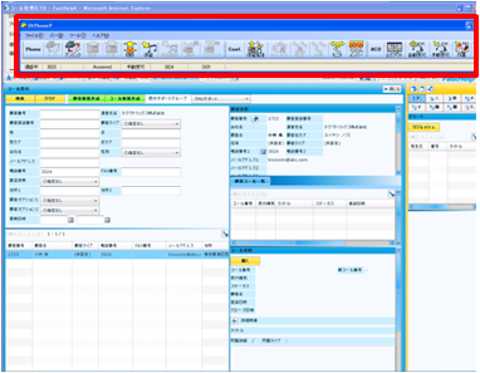Click the green コール新規作成 button

click(x=125, y=99)
